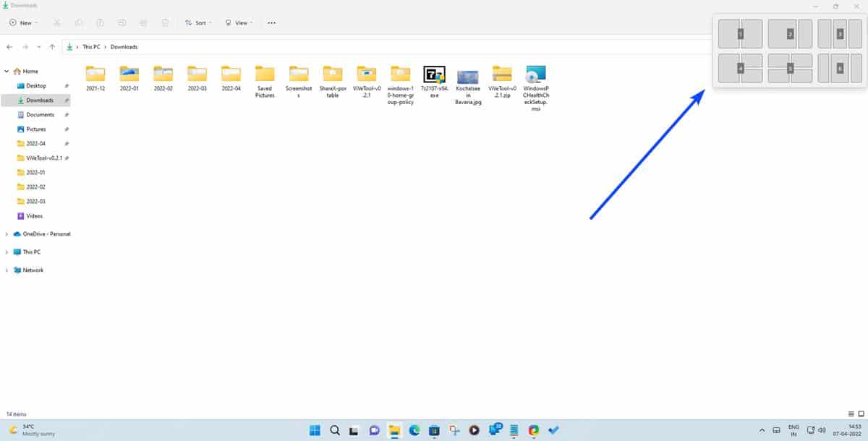Open the taskbar Search magnifier icon
The image size is (868, 441).
click(x=335, y=430)
